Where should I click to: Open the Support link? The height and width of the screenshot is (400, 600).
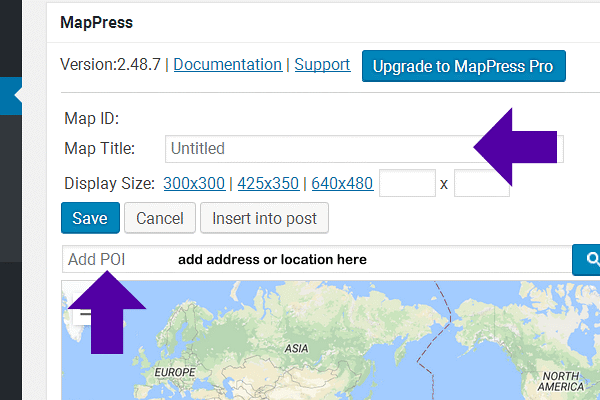point(323,65)
